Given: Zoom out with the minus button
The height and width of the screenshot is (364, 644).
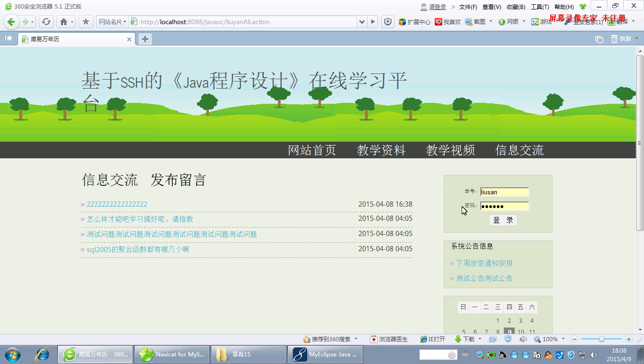Looking at the screenshot, I should tap(574, 339).
